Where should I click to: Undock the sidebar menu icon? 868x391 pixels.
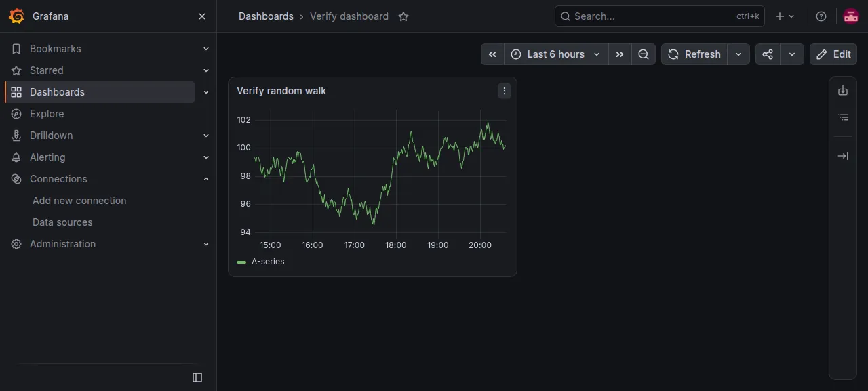click(x=197, y=377)
